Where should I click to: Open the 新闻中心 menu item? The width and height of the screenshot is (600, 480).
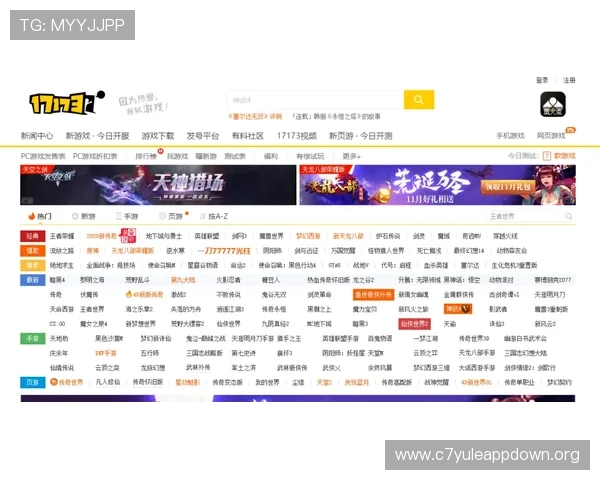37,136
